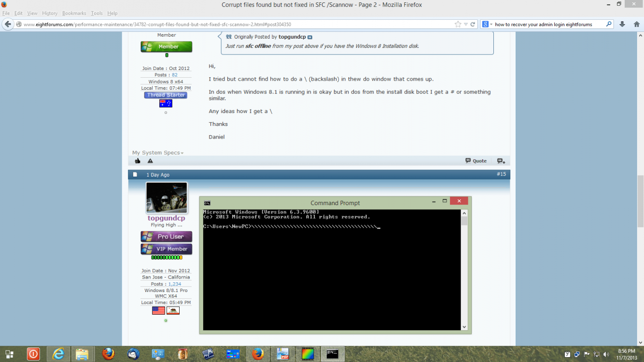Open File Explorer from the taskbar
The height and width of the screenshot is (362, 644).
pyautogui.click(x=83, y=354)
